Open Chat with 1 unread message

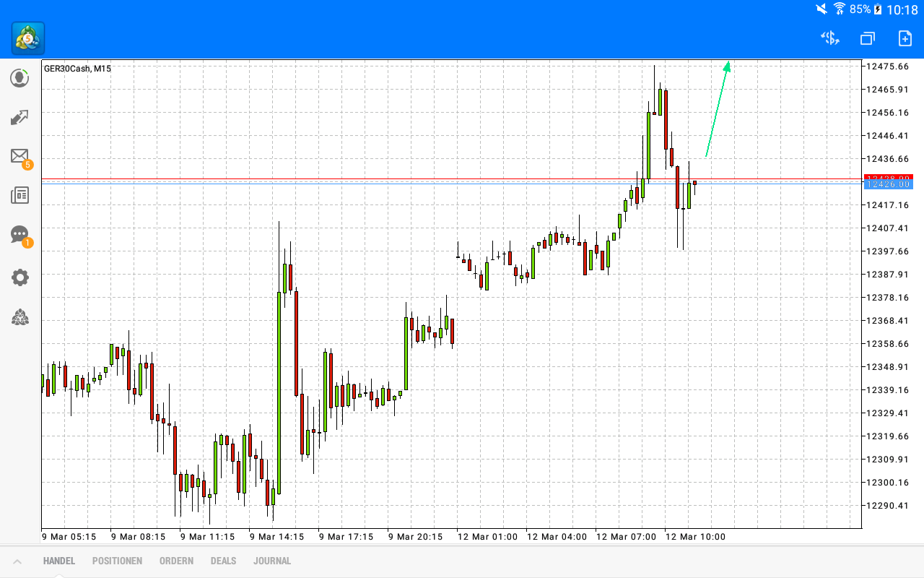coord(19,235)
